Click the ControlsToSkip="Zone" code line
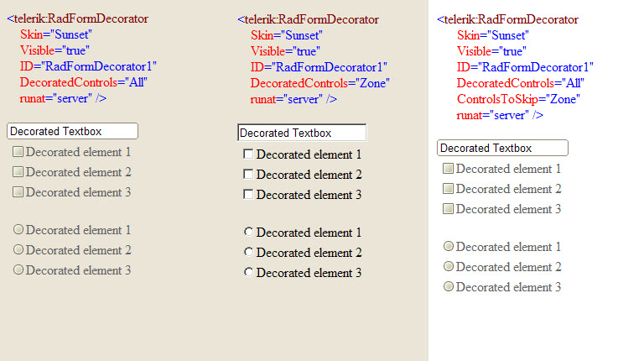This screenshot has height=361, width=644. [x=518, y=99]
